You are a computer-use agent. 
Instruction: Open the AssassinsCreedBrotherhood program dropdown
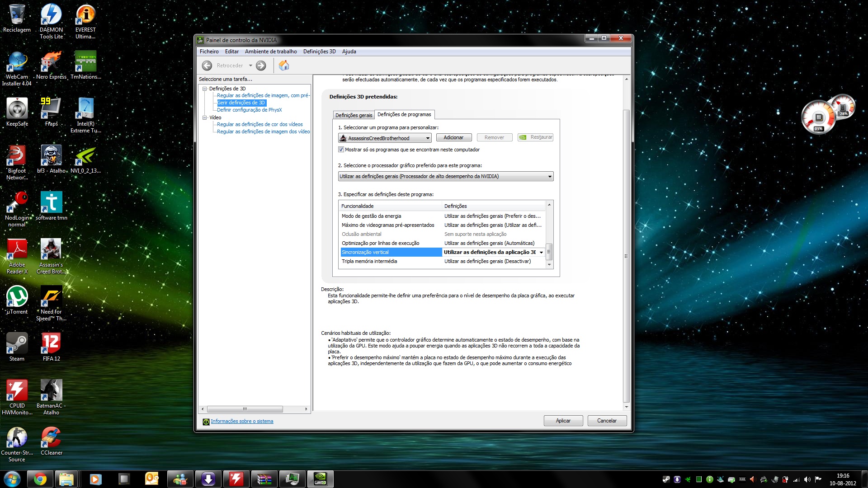click(385, 138)
